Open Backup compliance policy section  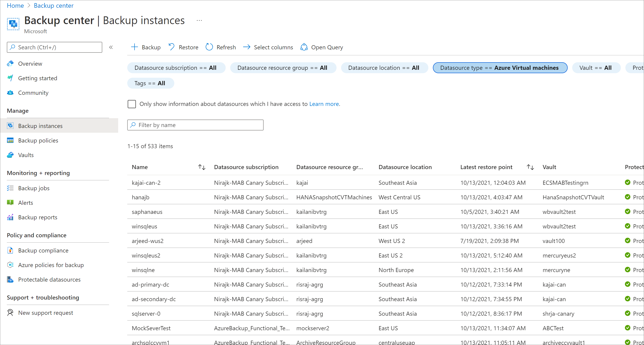[x=42, y=250]
